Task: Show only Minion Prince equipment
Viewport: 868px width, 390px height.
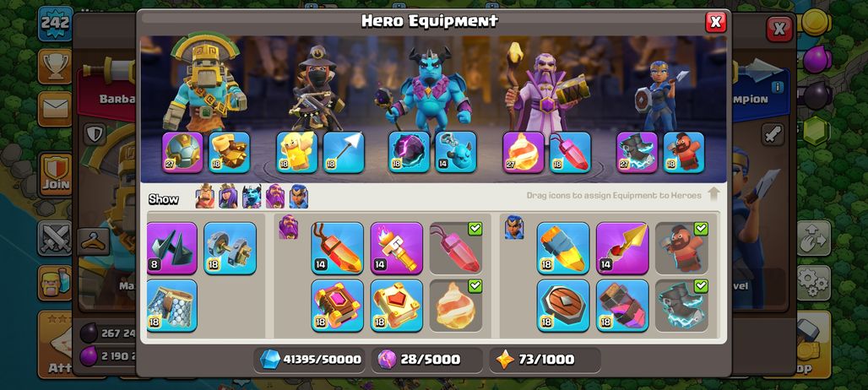Action: point(252,197)
